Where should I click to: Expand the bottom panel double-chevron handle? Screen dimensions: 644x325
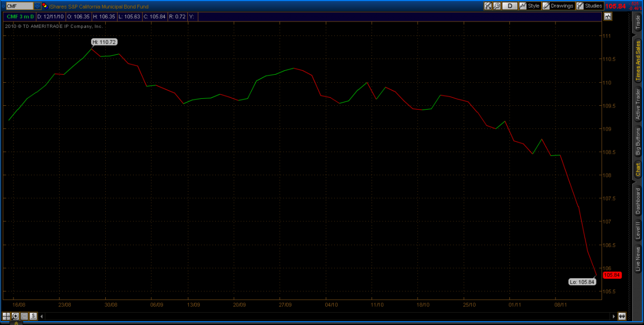(x=16, y=322)
